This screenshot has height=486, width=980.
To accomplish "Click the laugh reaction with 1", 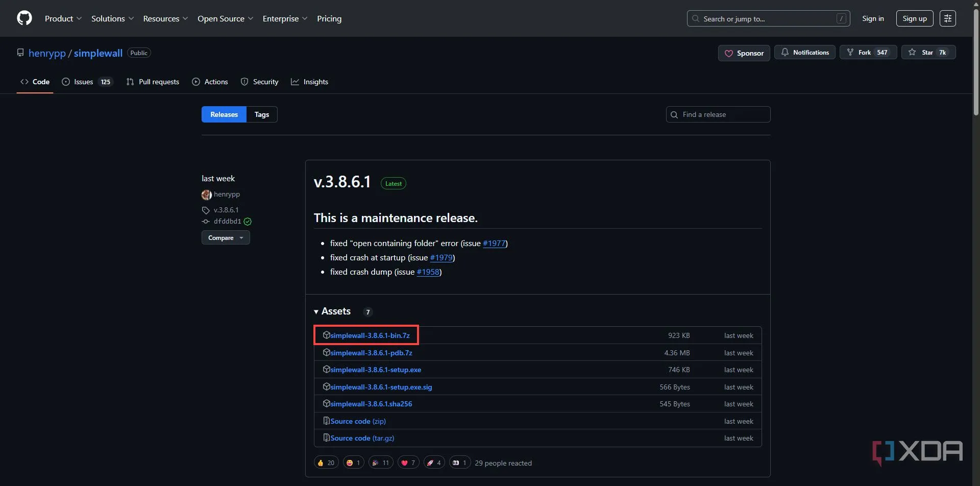I will point(353,463).
